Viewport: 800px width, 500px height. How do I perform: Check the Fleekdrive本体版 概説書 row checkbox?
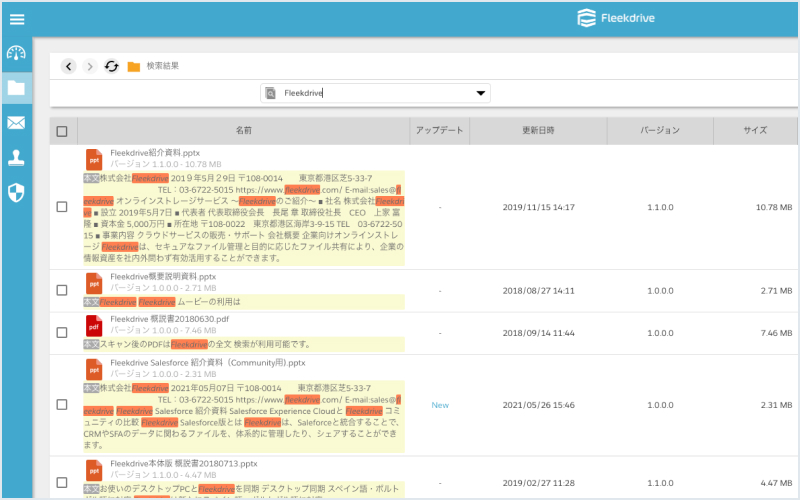pyautogui.click(x=62, y=482)
